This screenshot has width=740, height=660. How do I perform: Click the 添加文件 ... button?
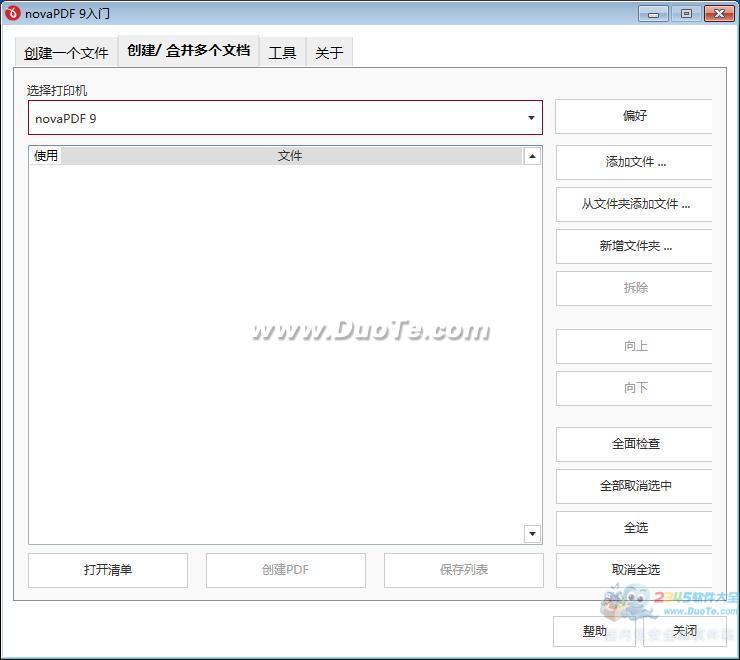(x=634, y=162)
